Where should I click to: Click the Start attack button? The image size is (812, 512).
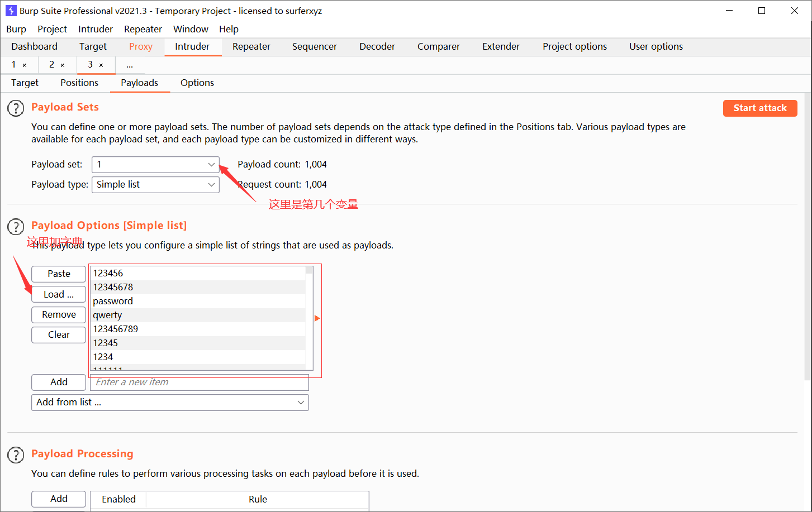(x=760, y=108)
